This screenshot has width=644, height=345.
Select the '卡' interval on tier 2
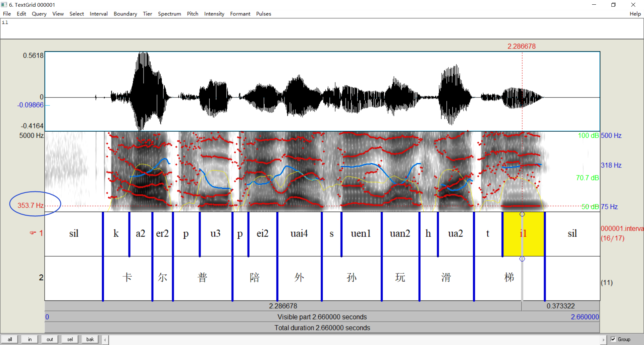[127, 278]
